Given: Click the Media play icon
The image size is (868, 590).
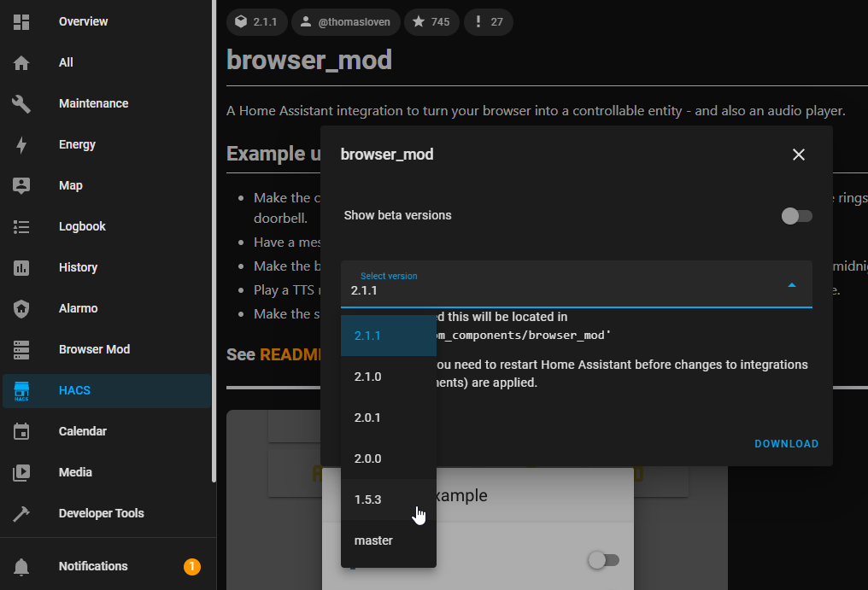Looking at the screenshot, I should (x=23, y=472).
